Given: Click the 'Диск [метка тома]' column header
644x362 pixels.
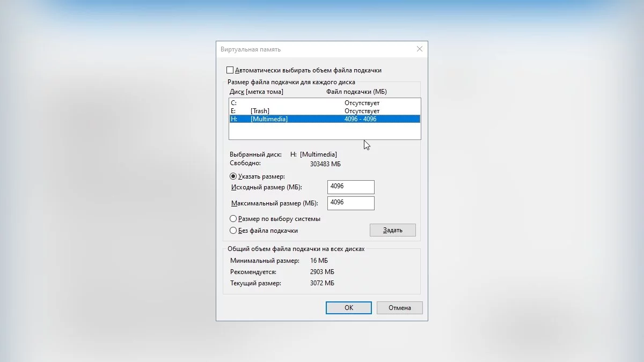Looking at the screenshot, I should (x=257, y=92).
